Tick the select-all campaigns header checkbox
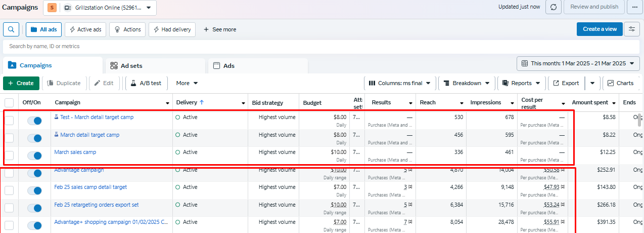This screenshot has height=233, width=644. point(10,102)
